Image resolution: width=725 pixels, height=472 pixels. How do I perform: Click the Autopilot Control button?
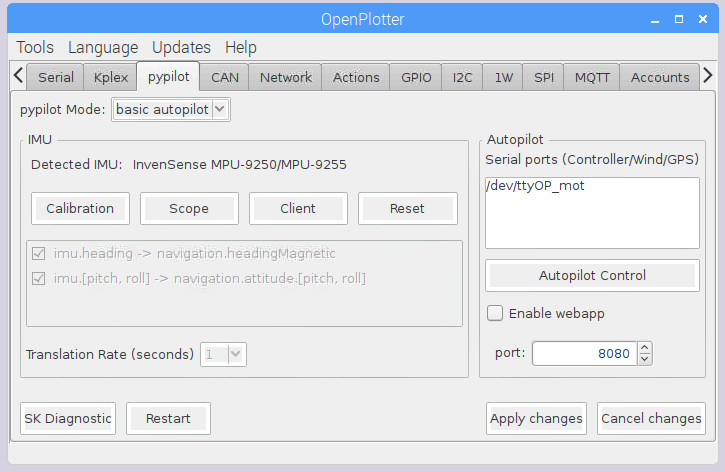(x=592, y=276)
